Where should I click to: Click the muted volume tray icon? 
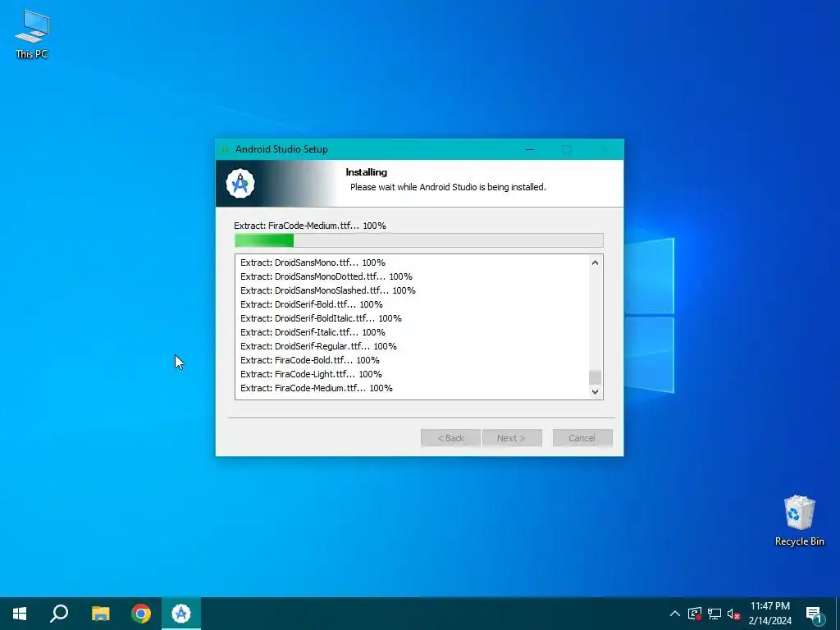[x=733, y=614]
